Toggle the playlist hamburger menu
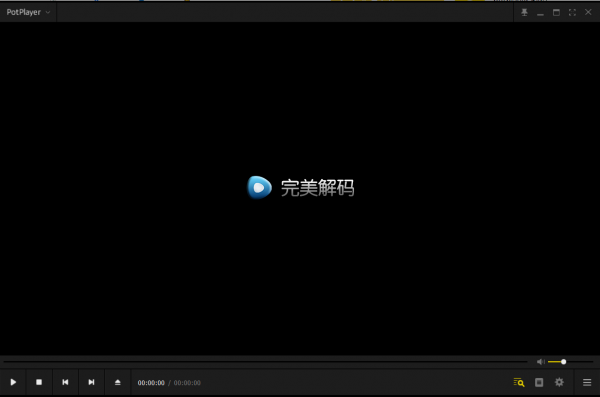This screenshot has width=600, height=397. pyautogui.click(x=587, y=382)
